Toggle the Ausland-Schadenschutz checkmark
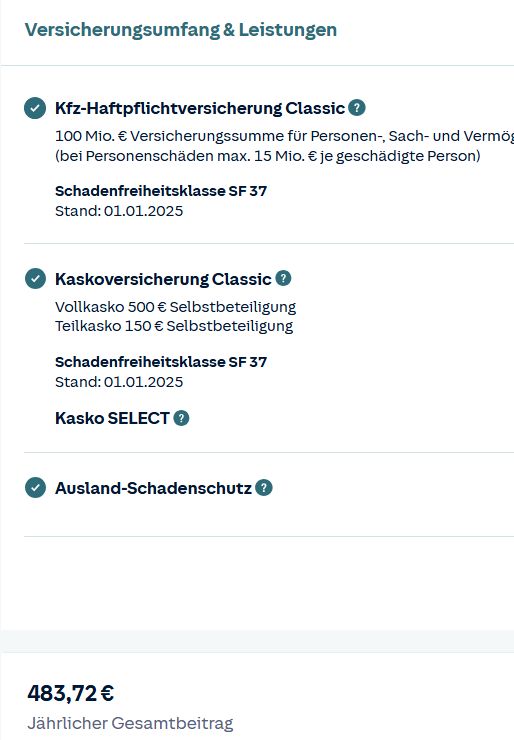 pos(35,488)
